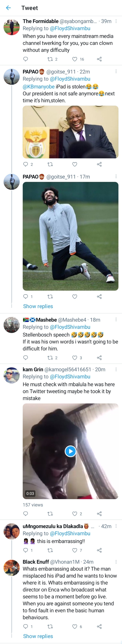This screenshot has height=644, width=122.
Task: Open @FloydShivambu link in Mashebe's reply
Action: point(70,327)
